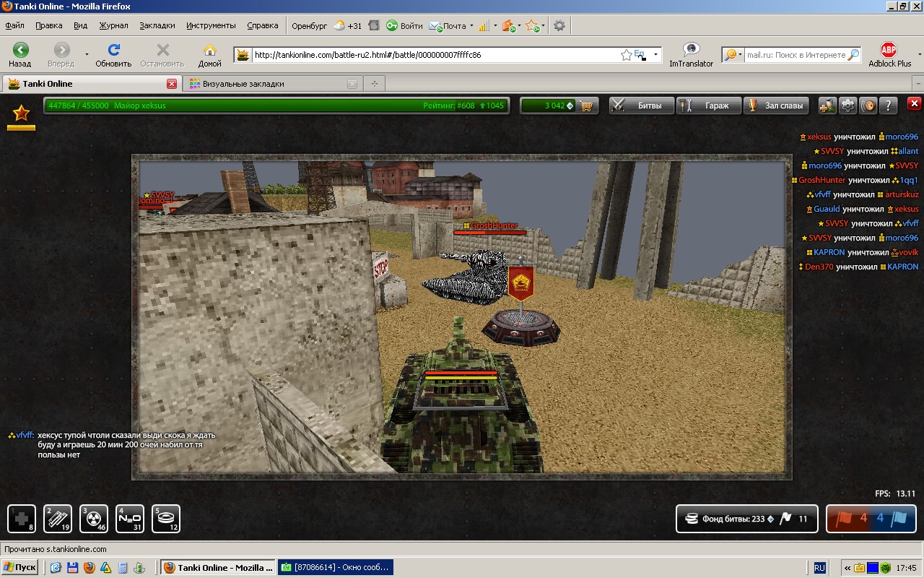
Task: Open a new tab with the tab bar button
Action: (374, 84)
